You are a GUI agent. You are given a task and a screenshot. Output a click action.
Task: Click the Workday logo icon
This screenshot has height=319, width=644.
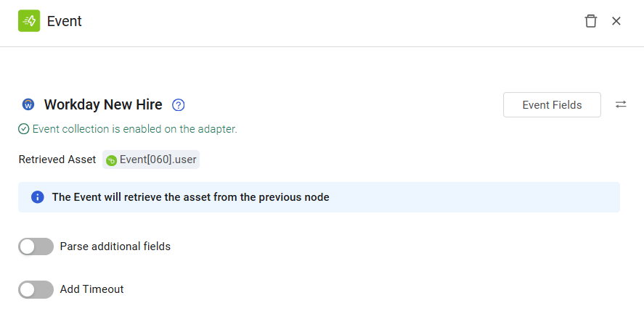click(28, 104)
